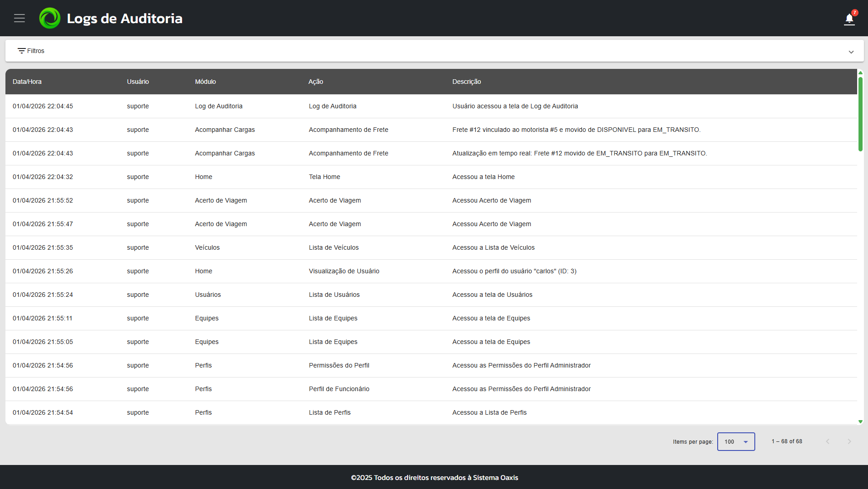Select the previous page arrow

point(828,441)
